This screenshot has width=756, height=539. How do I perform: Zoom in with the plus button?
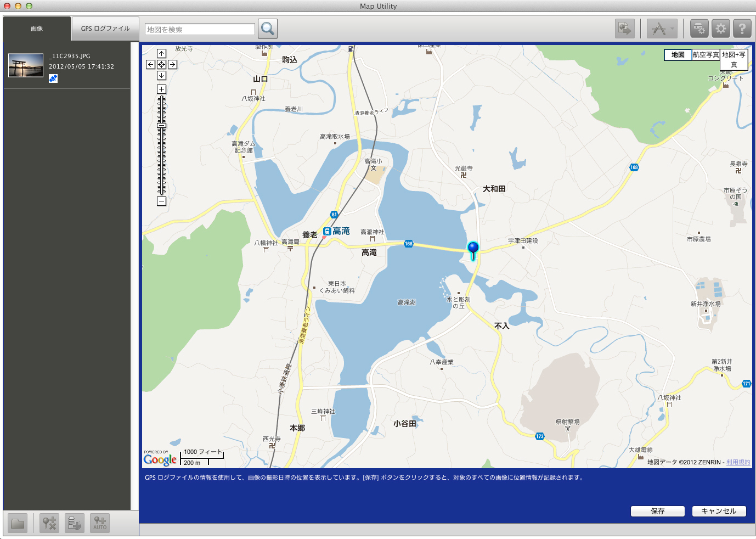pos(161,89)
